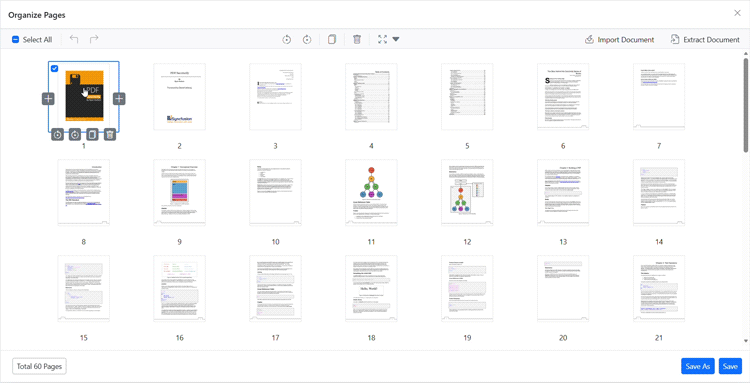Click the Import Document icon

[589, 40]
